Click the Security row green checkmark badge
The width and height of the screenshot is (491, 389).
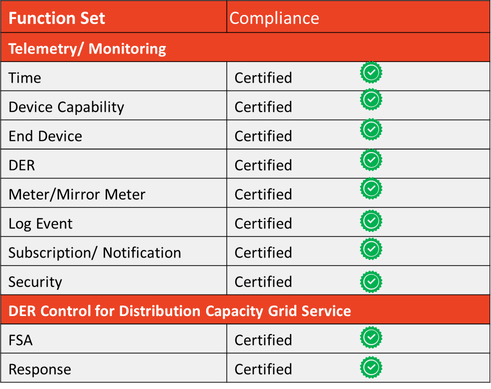tap(371, 282)
